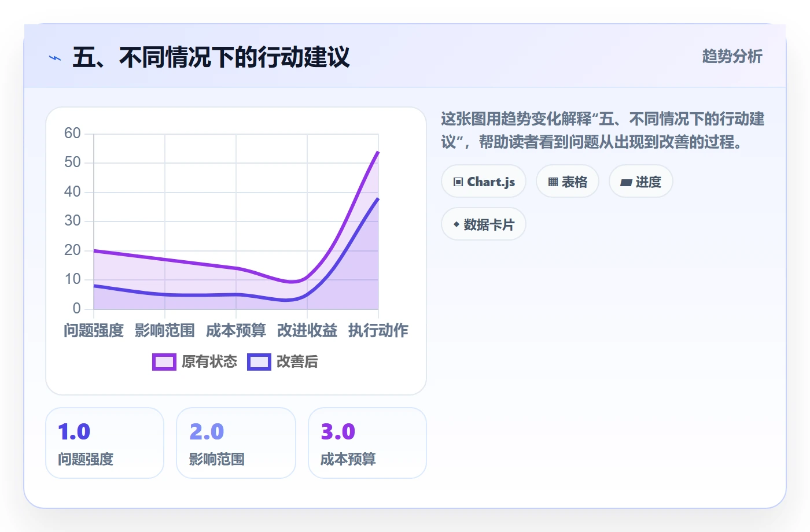
Task: Click the 影响范围 x-axis label on chart
Action: (165, 331)
